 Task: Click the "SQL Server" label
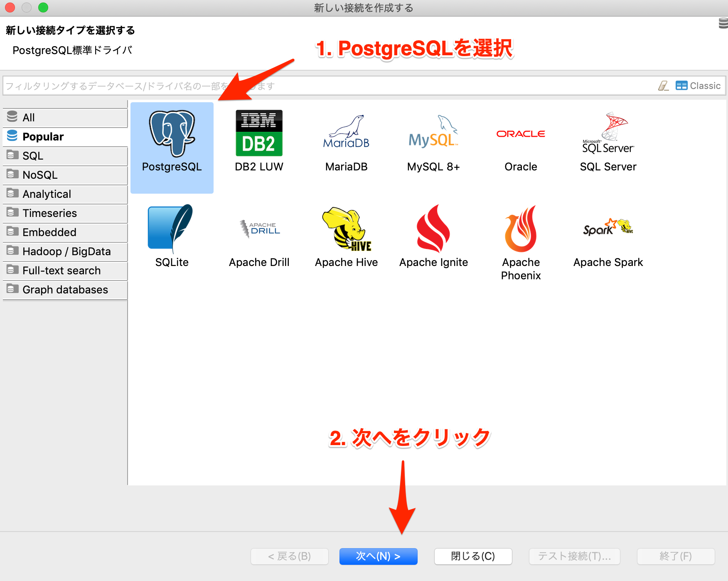(x=608, y=167)
